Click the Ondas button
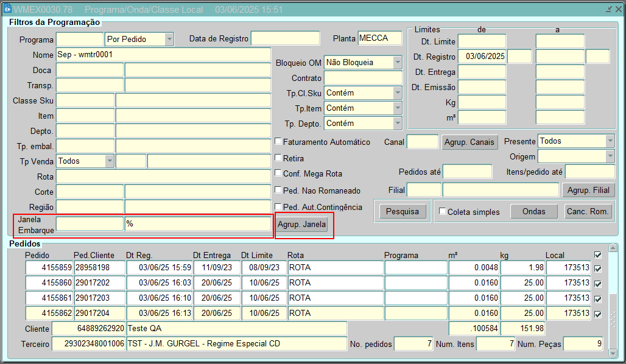 click(534, 211)
